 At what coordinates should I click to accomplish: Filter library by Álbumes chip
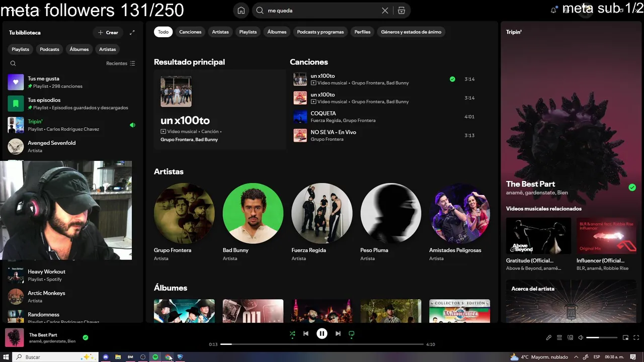(79, 49)
